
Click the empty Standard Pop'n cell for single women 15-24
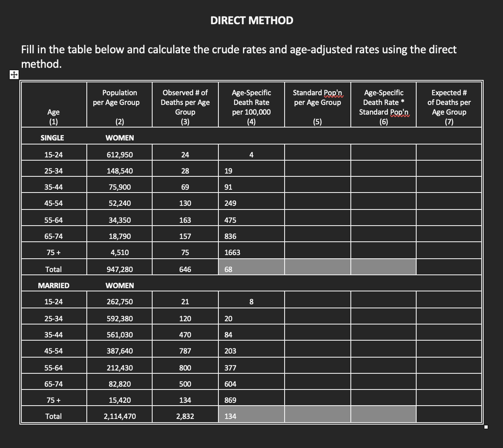click(x=317, y=155)
